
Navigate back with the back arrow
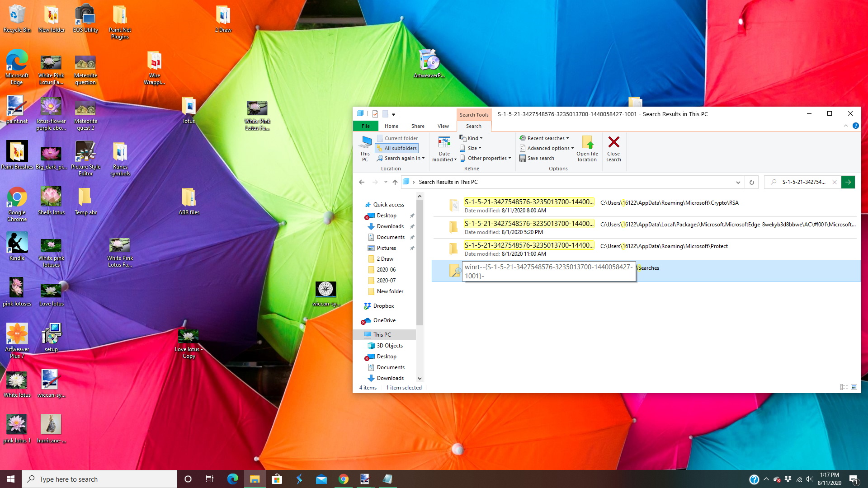[361, 182]
